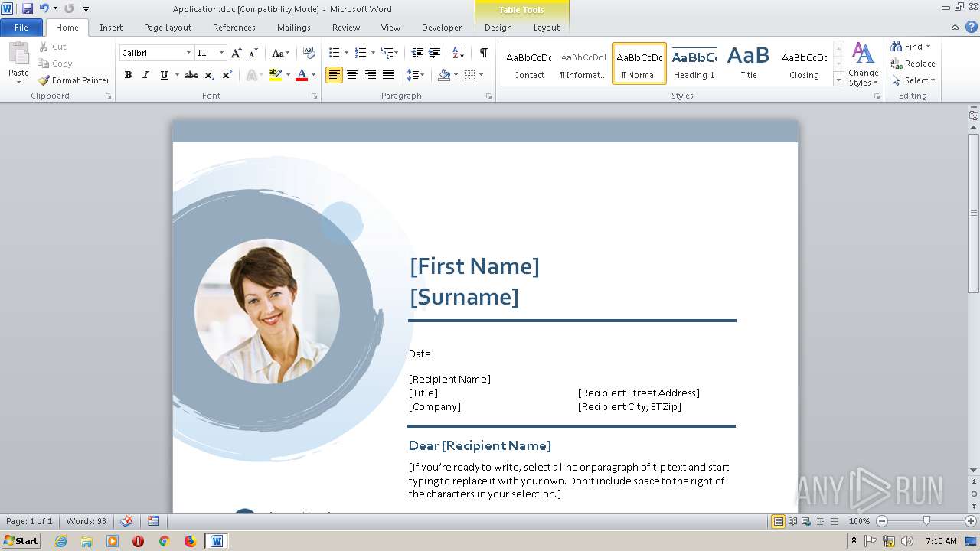980x551 pixels.
Task: Apply subscript formatting
Action: click(210, 75)
